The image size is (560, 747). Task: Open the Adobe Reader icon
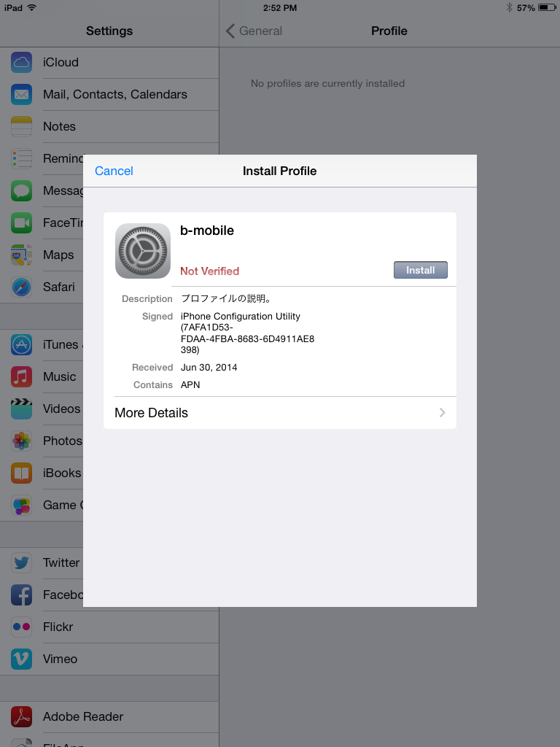point(21,716)
